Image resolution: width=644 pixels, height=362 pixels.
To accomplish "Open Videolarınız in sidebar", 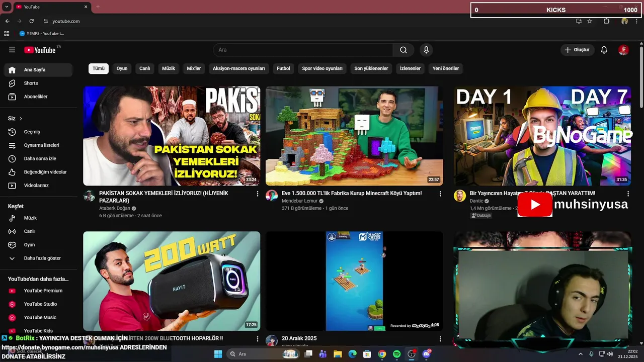I will (x=38, y=186).
